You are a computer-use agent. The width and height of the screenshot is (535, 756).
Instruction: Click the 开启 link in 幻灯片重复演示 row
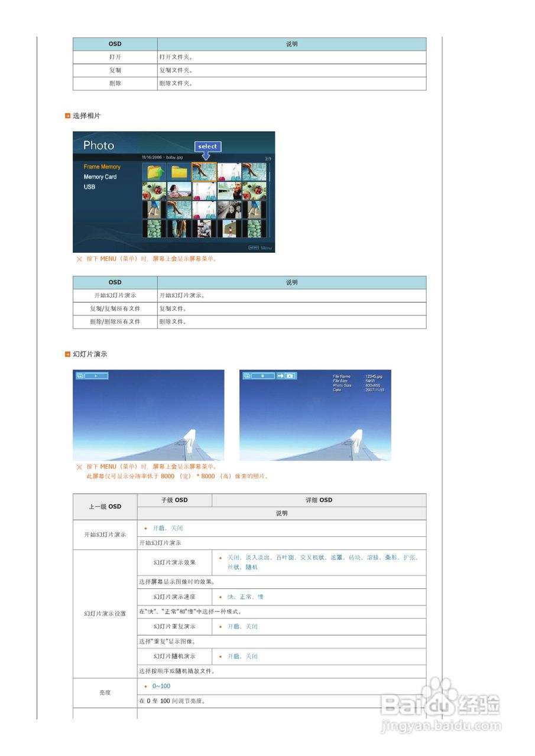point(233,626)
